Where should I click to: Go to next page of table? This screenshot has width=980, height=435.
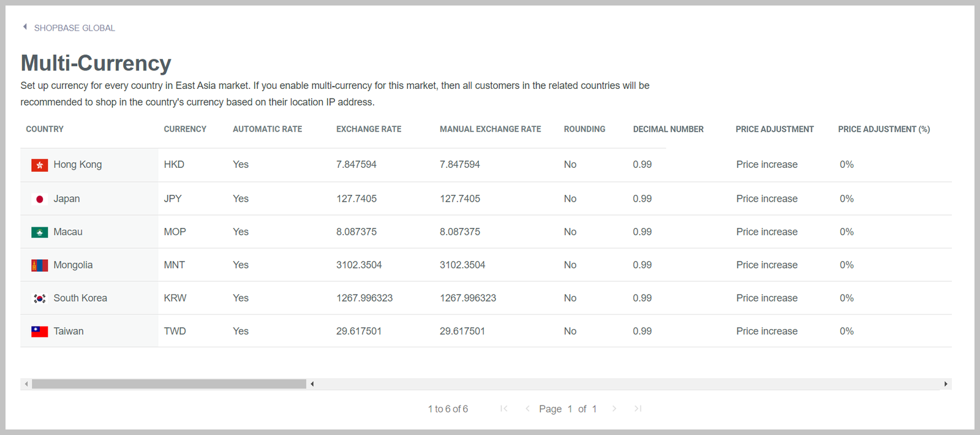tap(614, 409)
